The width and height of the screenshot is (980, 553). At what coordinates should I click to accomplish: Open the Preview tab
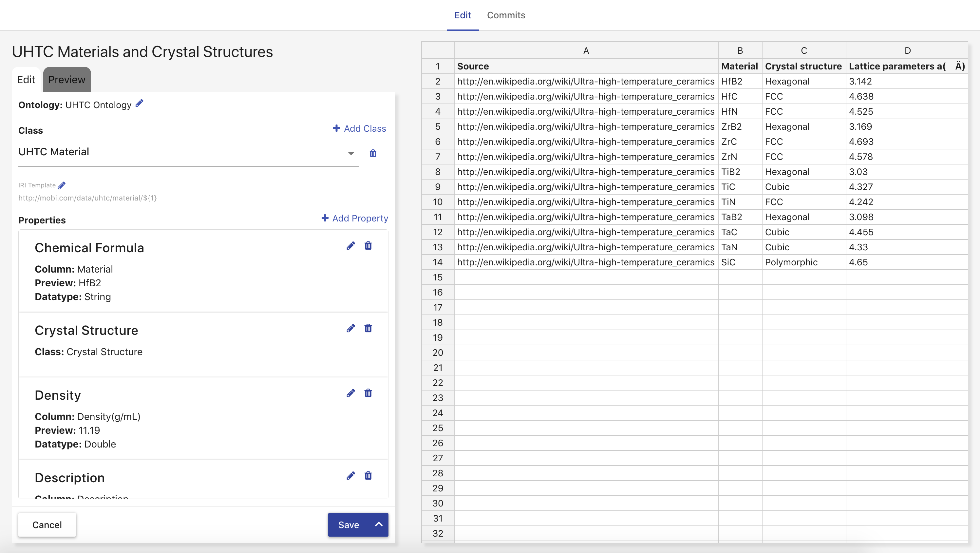click(x=66, y=80)
